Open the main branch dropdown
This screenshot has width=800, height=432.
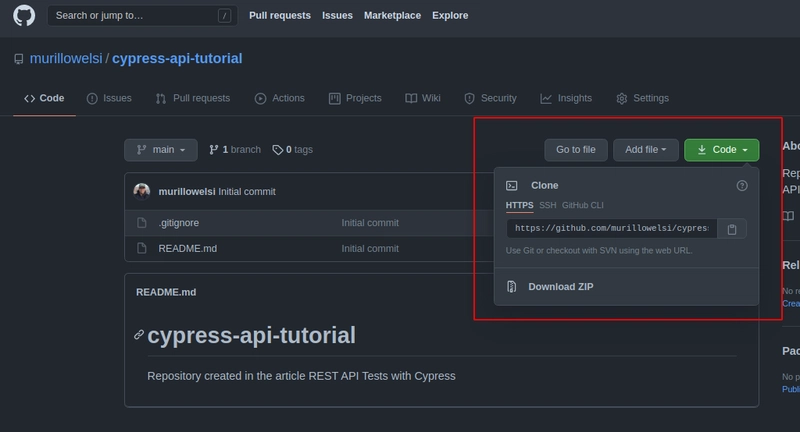[161, 150]
